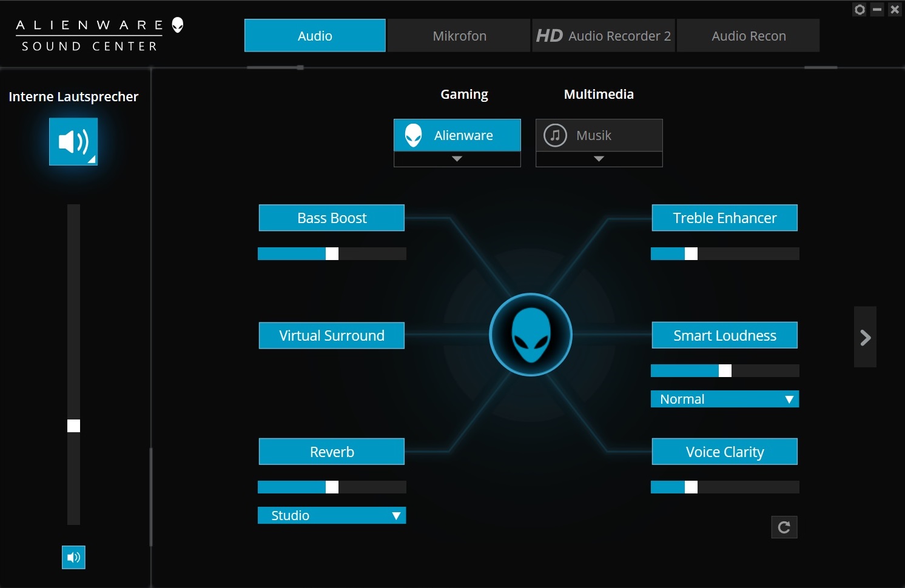Click the Bass Boost level slider
905x588 pixels.
[332, 253]
